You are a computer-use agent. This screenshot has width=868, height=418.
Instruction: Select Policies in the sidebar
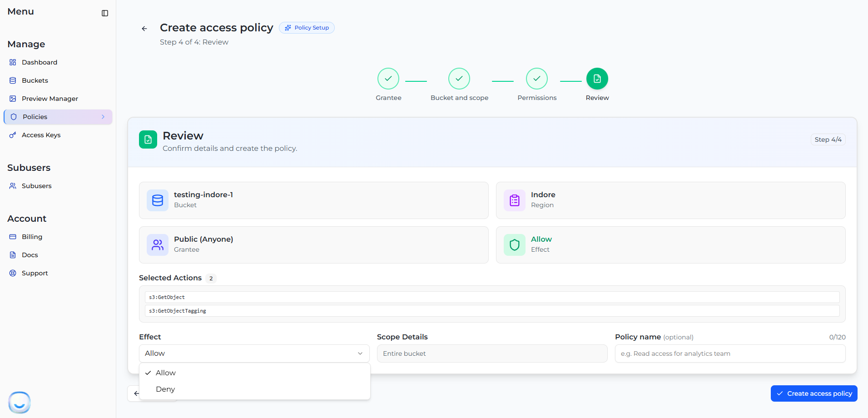click(58, 117)
